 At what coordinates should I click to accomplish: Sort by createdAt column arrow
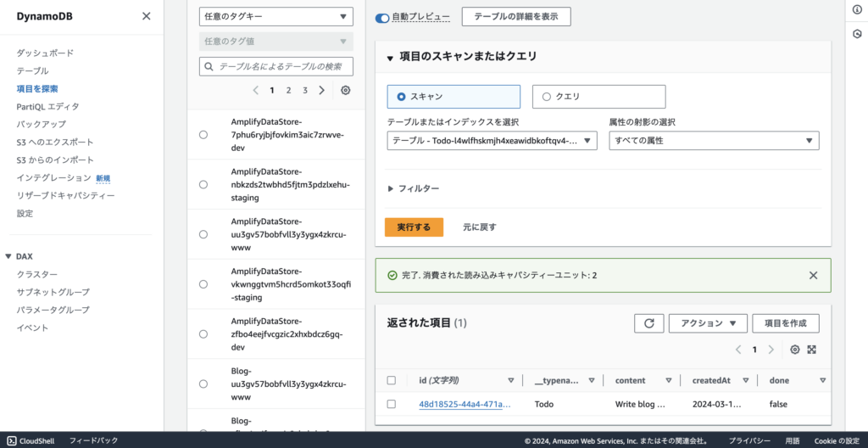click(x=746, y=380)
